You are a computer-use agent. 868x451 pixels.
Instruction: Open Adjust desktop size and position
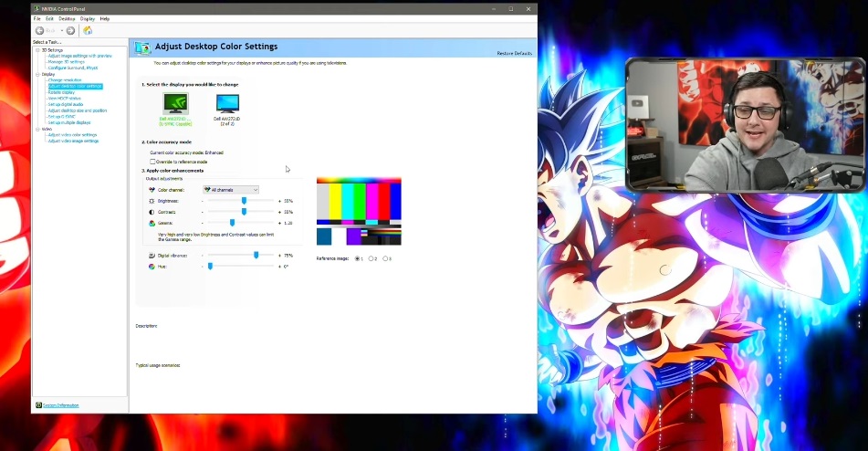(x=78, y=110)
